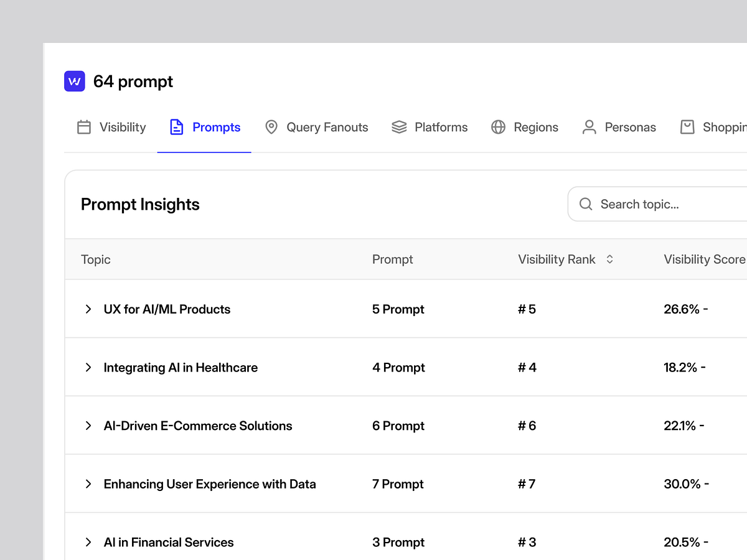Sort by Visibility Rank arrows icon
The height and width of the screenshot is (560, 747).
click(610, 259)
